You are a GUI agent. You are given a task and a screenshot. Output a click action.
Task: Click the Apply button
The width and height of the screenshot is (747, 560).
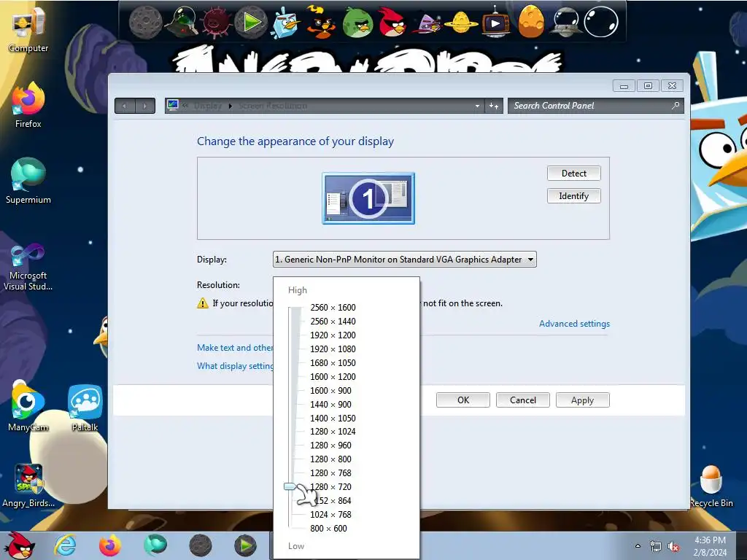pyautogui.click(x=582, y=400)
